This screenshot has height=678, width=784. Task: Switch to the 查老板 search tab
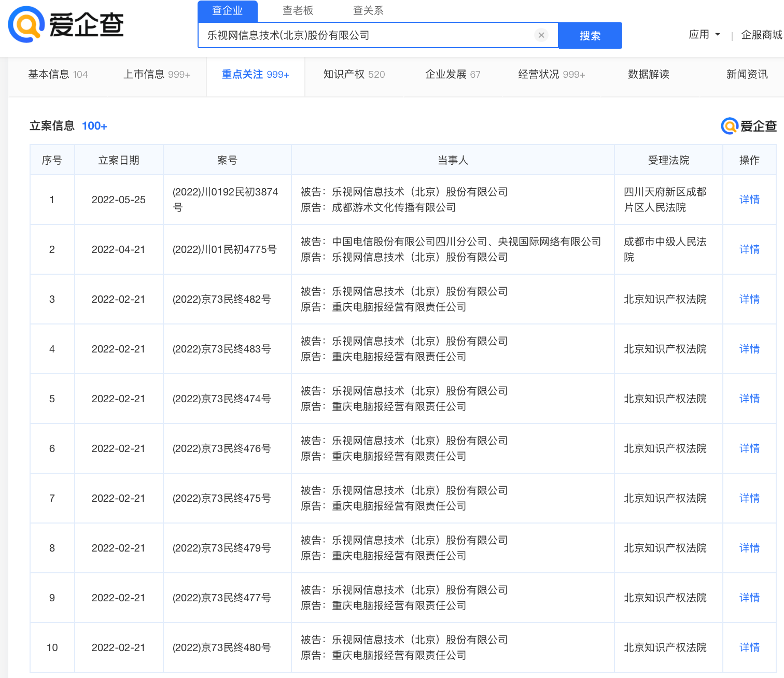(298, 11)
